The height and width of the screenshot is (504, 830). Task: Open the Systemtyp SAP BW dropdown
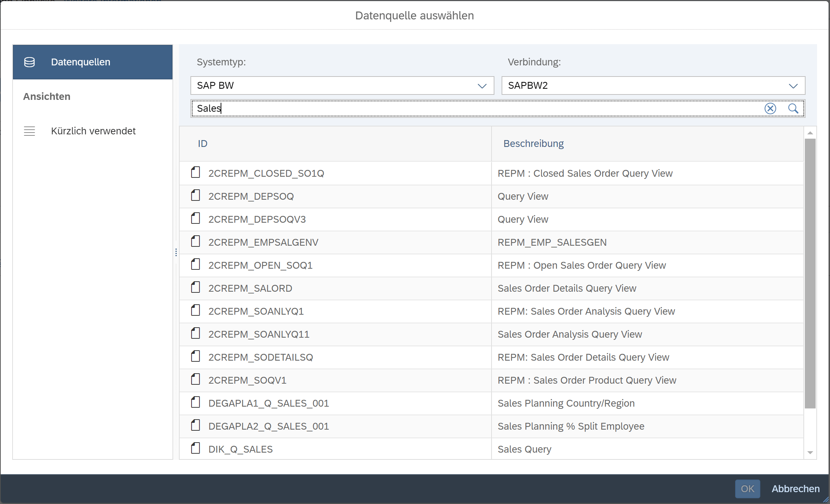[x=482, y=86]
